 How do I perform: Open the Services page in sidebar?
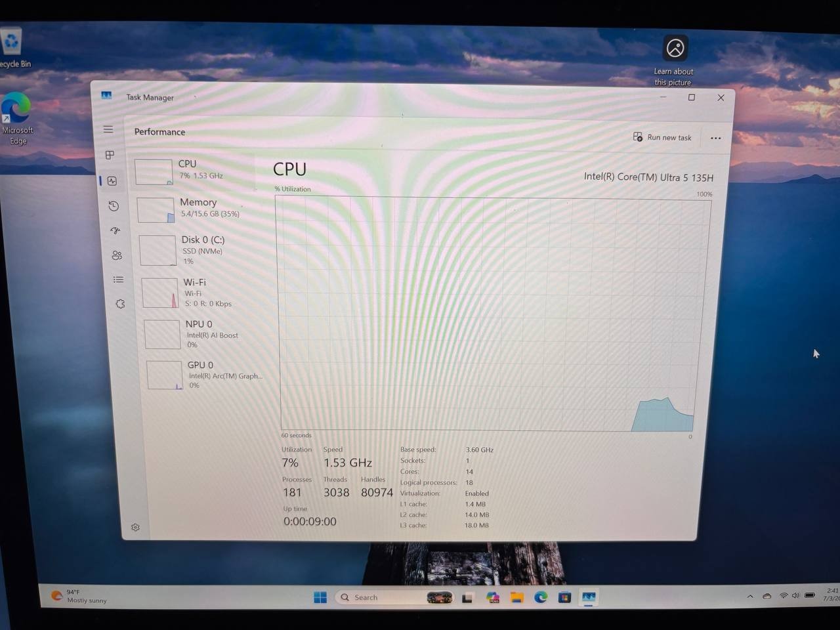[120, 304]
